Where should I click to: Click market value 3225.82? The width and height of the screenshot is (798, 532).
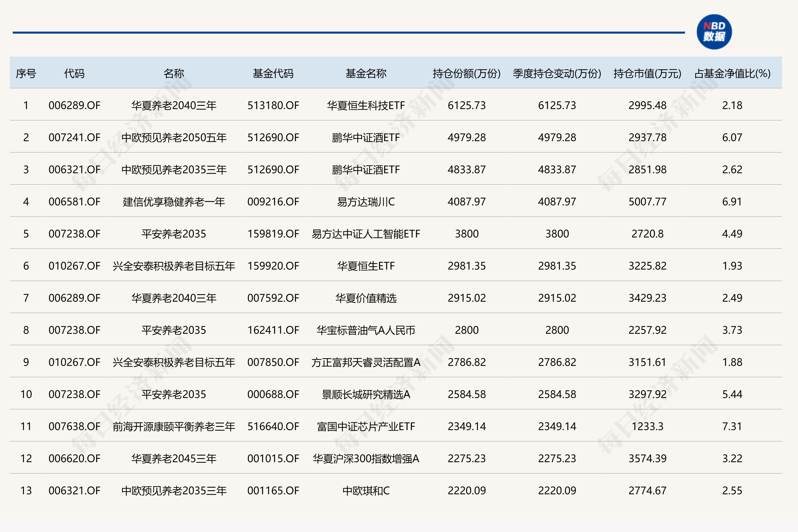coord(647,266)
